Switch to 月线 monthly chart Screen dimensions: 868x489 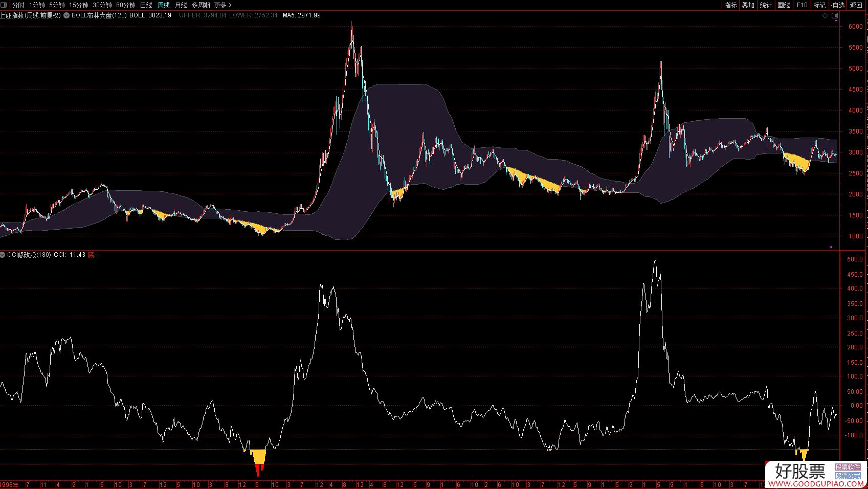coord(181,5)
